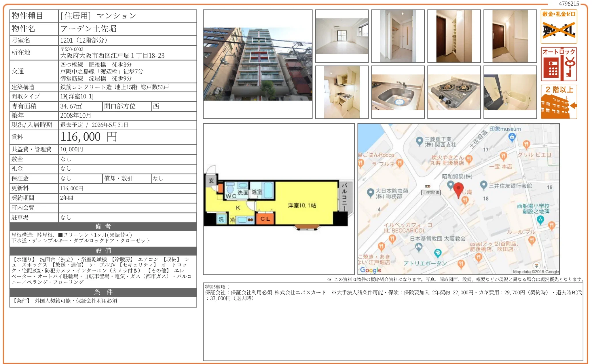Screen dimensions: 592x364
Task: Click the 日本基督教団 大阪教会 church marker
Action: [x=419, y=247]
